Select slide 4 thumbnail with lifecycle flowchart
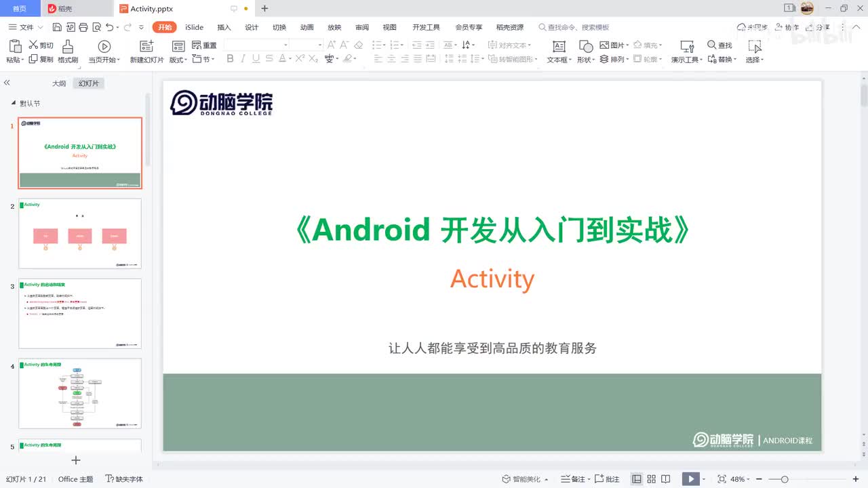Image resolution: width=868 pixels, height=488 pixels. 80,393
